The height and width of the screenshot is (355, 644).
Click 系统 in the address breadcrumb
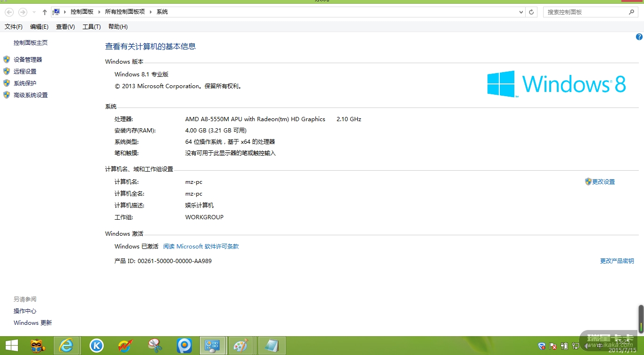tap(162, 12)
